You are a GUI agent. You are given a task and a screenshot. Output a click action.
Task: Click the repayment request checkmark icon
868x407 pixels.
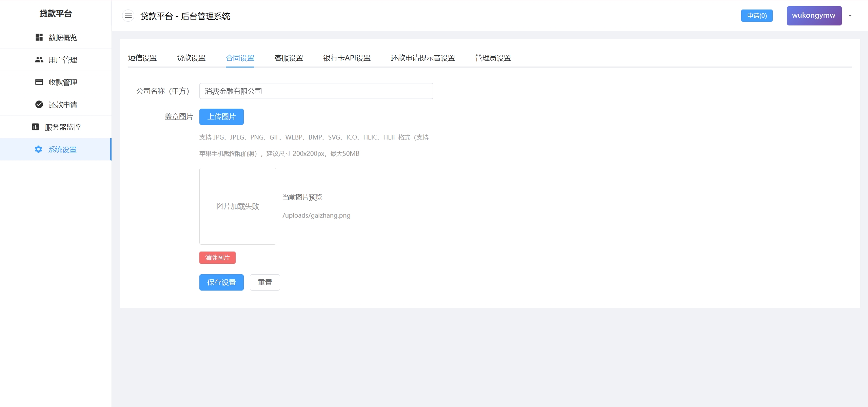click(x=39, y=105)
